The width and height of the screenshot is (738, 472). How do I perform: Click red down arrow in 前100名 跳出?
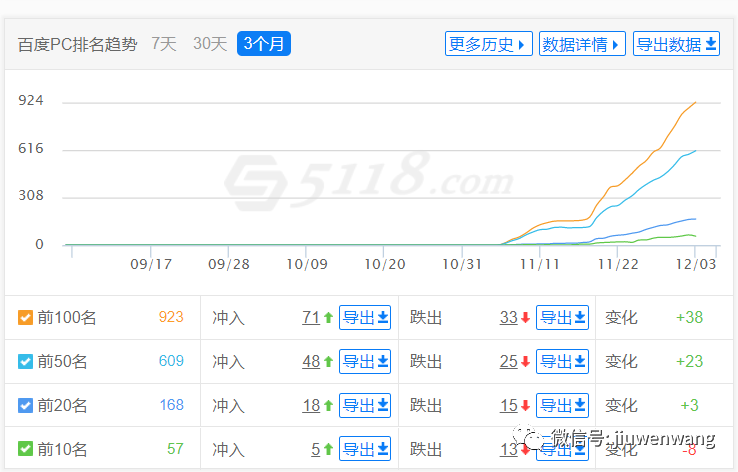tap(525, 318)
